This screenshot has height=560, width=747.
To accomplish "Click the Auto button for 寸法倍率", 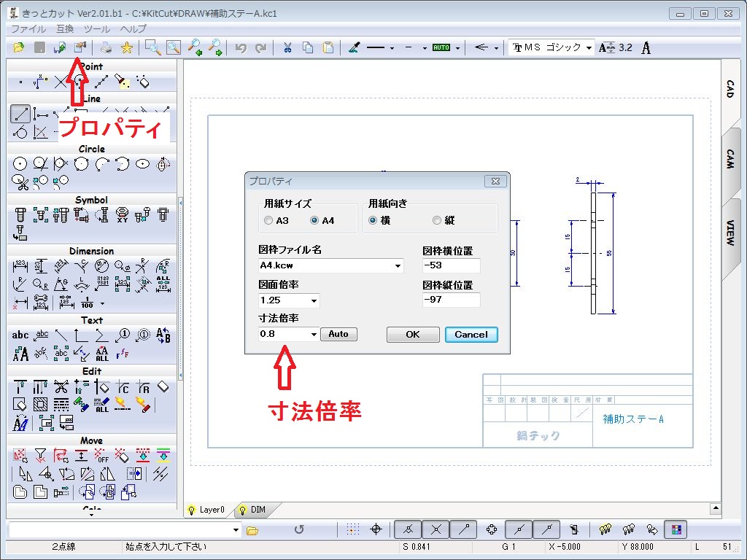I will 338,334.
